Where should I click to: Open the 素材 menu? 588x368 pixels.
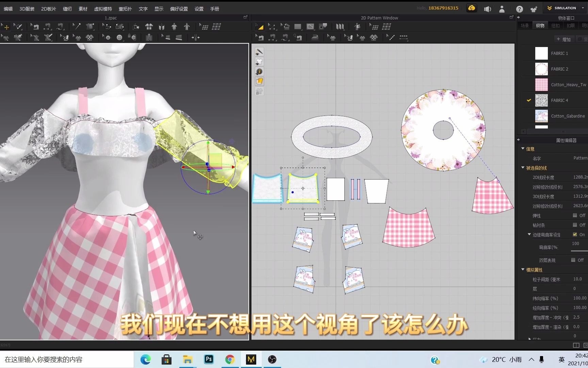pyautogui.click(x=83, y=9)
